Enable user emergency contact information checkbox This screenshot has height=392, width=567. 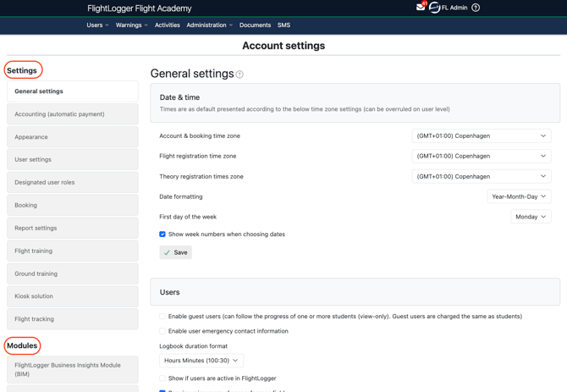[162, 331]
